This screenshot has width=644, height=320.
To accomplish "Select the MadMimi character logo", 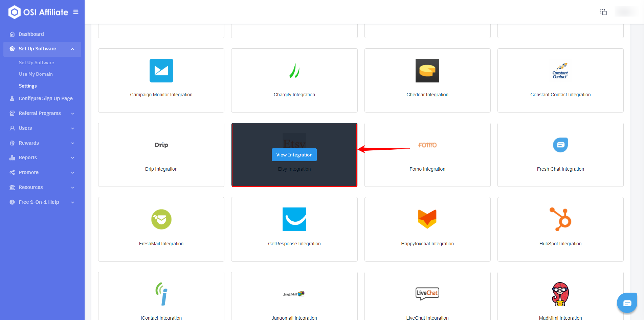I will 560,294.
